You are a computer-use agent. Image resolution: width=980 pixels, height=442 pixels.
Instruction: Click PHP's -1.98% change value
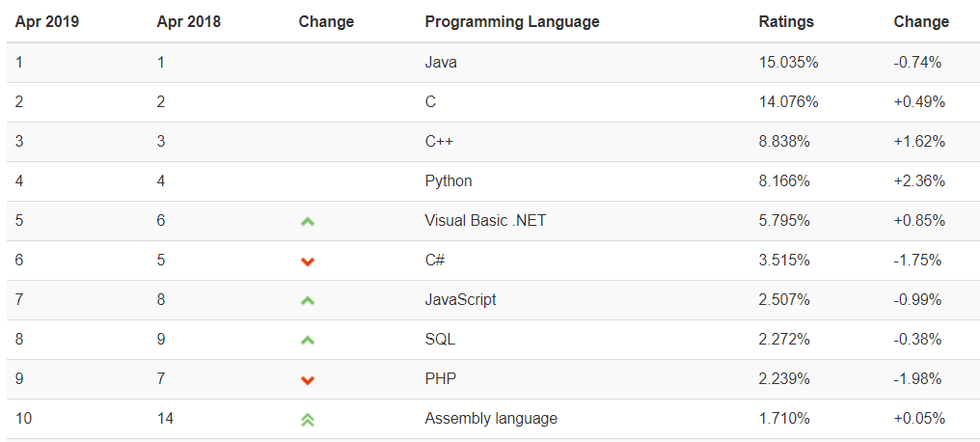pyautogui.click(x=917, y=379)
